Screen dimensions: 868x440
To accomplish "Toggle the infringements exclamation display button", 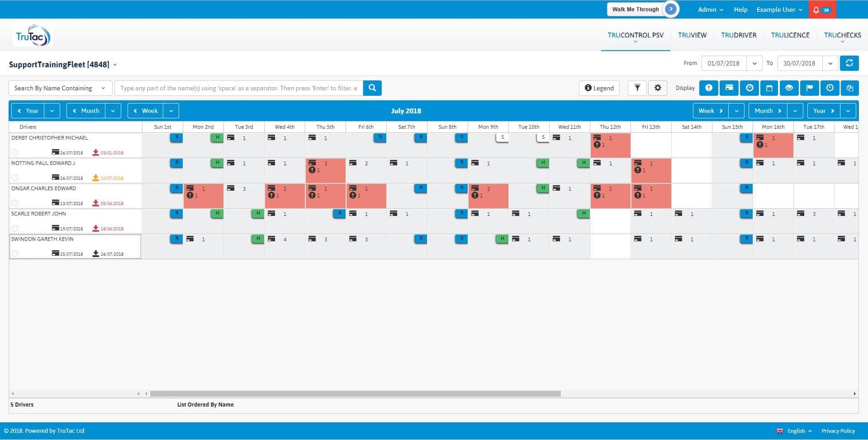I will tap(708, 88).
